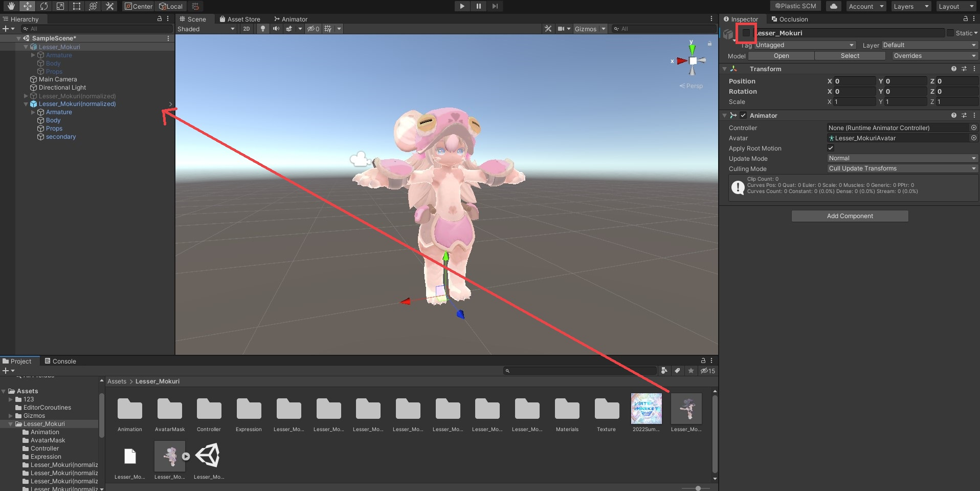Expand the Armature under Lesser_Mokuri(normalized)
The width and height of the screenshot is (980, 491).
pos(33,112)
